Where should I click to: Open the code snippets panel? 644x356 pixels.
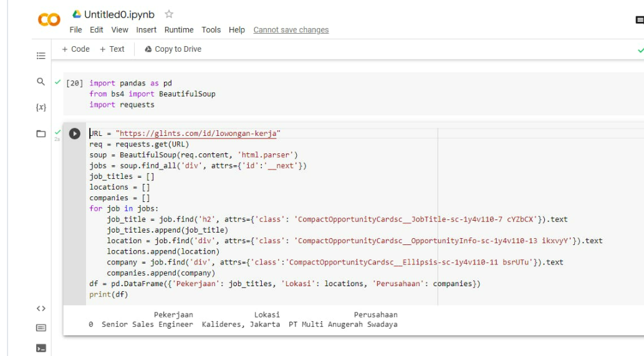tap(41, 309)
